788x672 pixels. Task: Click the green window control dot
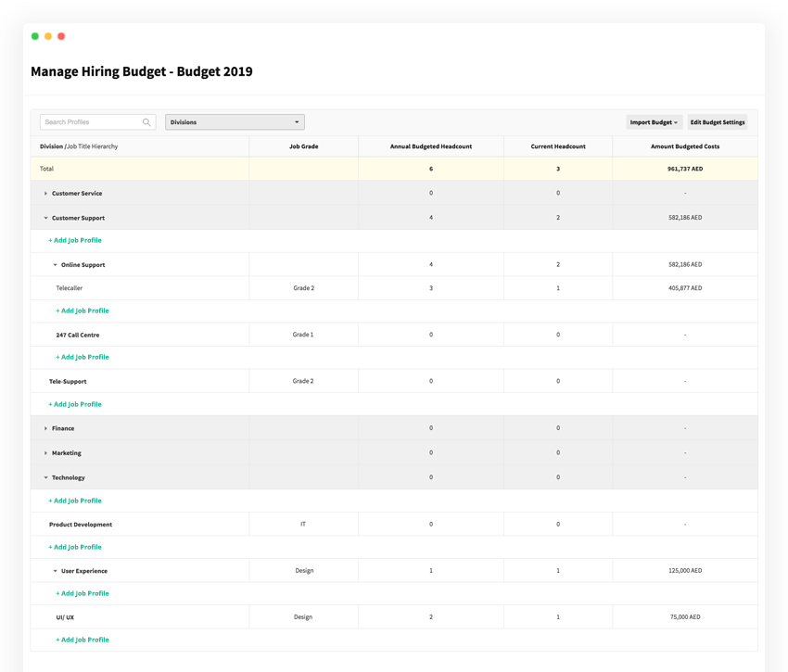point(35,36)
